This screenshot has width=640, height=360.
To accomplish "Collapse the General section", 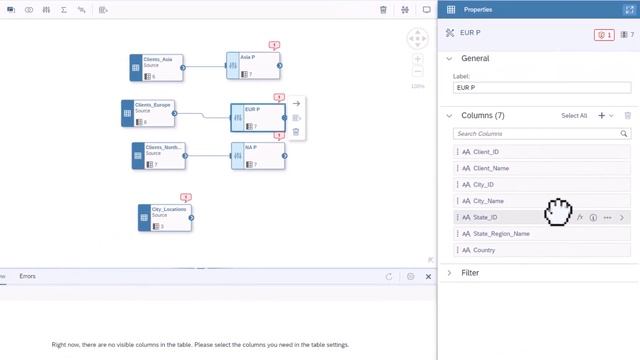I will coord(449,58).
